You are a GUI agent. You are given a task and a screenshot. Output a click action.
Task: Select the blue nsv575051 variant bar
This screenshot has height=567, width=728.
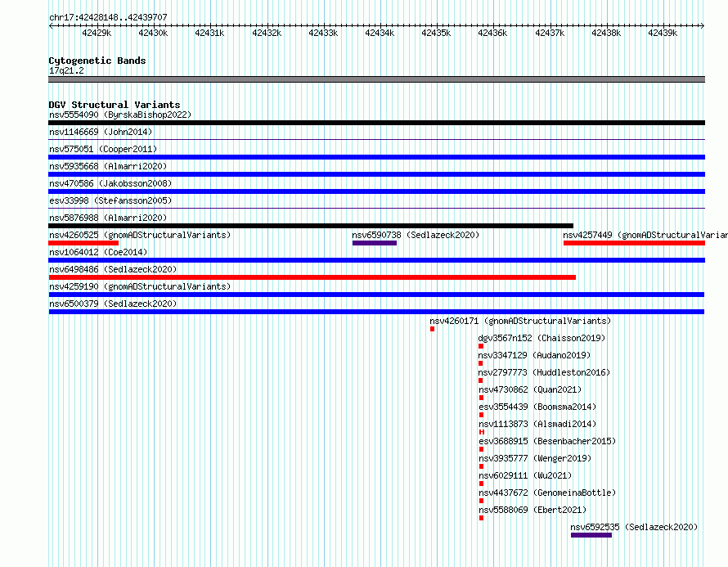376,157
